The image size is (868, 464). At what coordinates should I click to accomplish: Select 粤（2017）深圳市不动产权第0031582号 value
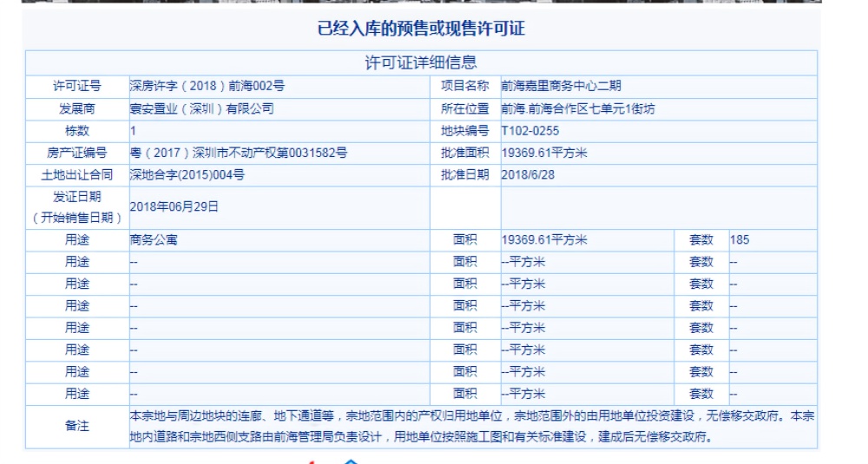click(239, 154)
